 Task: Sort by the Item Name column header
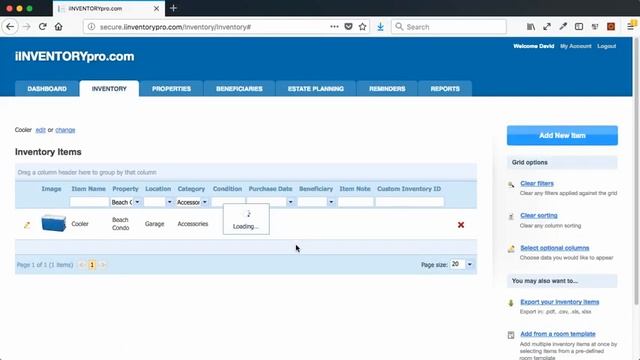point(89,189)
